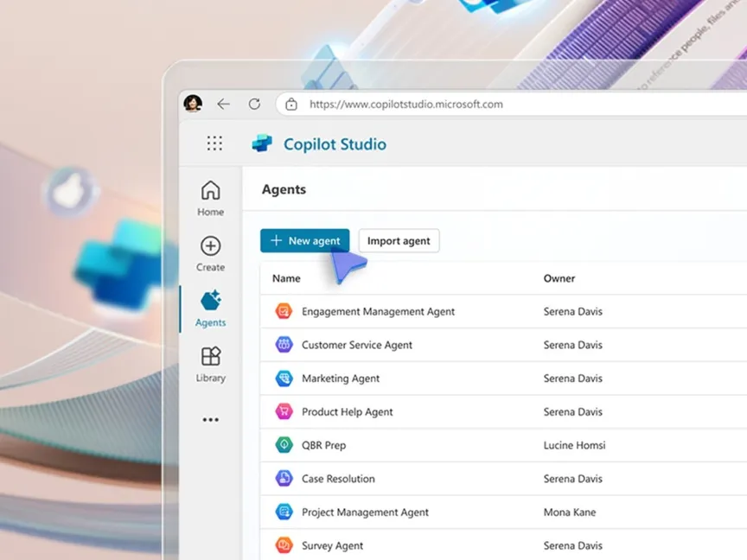747x560 pixels.
Task: Expand more options via the sidebar ellipsis
Action: [x=210, y=419]
